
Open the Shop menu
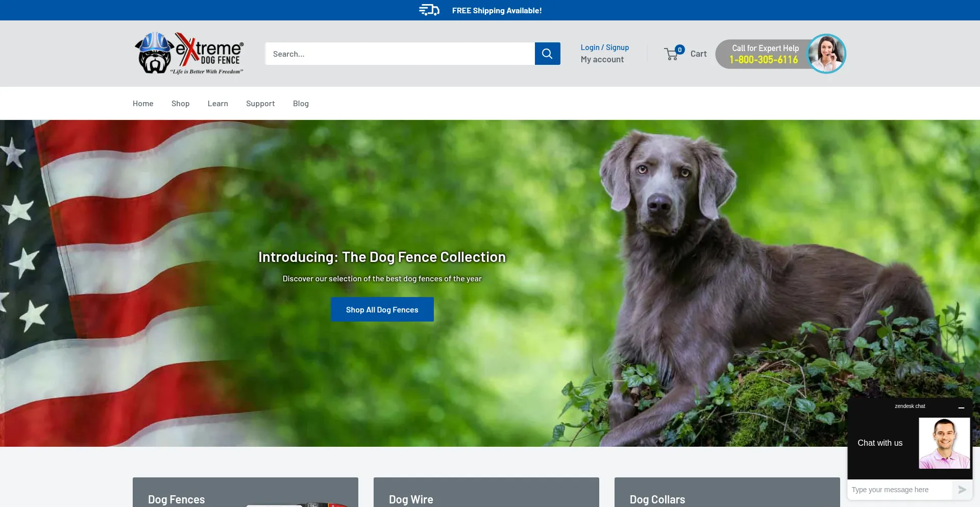[180, 104]
